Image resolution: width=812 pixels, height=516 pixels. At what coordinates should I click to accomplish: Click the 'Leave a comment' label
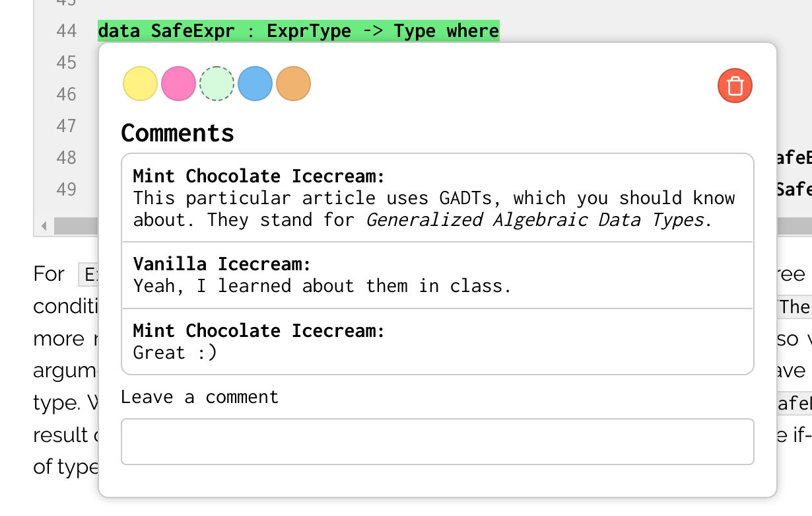click(x=199, y=397)
